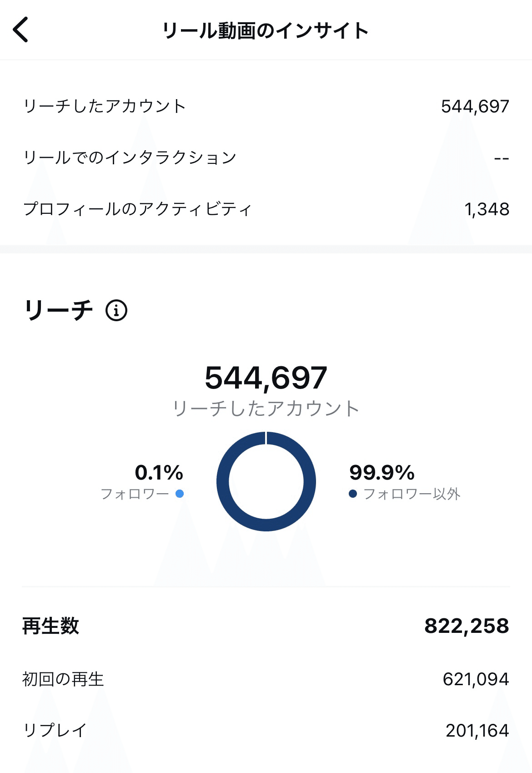Screen dimensions: 532x773
Task: Select the リプレイ row label
Action: pyautogui.click(x=55, y=731)
